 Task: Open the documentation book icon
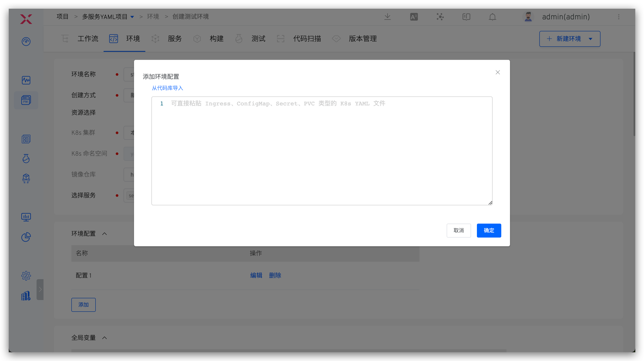tap(466, 17)
